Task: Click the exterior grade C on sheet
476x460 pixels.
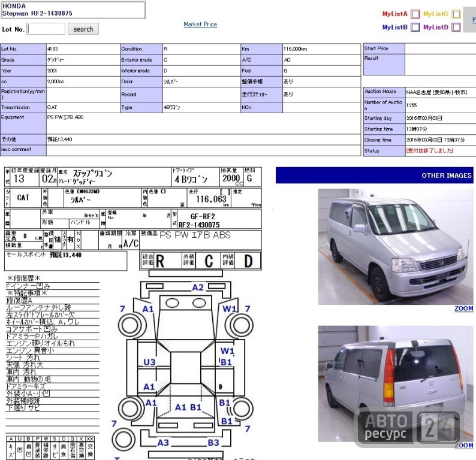Action: coord(209,261)
